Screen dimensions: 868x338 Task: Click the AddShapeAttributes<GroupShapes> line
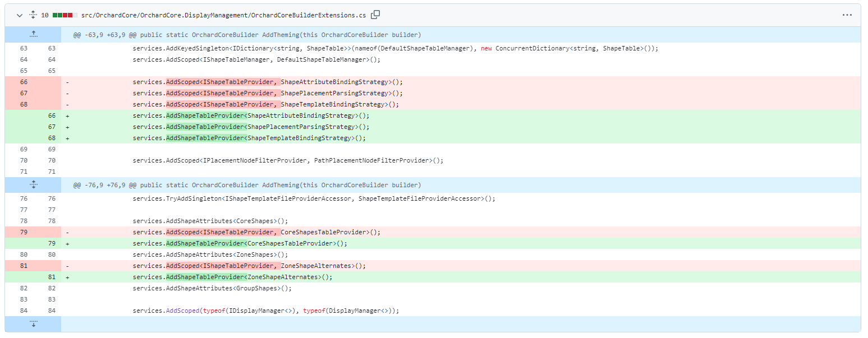(212, 288)
